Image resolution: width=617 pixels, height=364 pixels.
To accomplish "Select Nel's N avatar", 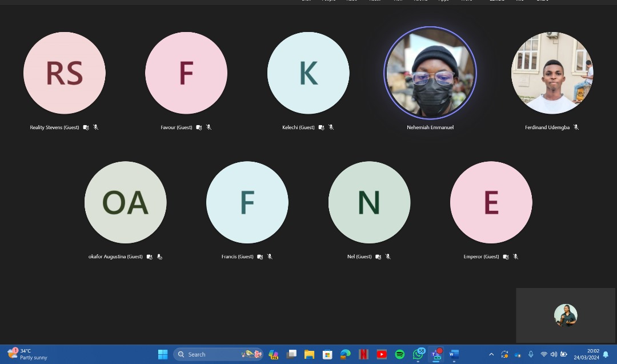I will click(x=369, y=202).
